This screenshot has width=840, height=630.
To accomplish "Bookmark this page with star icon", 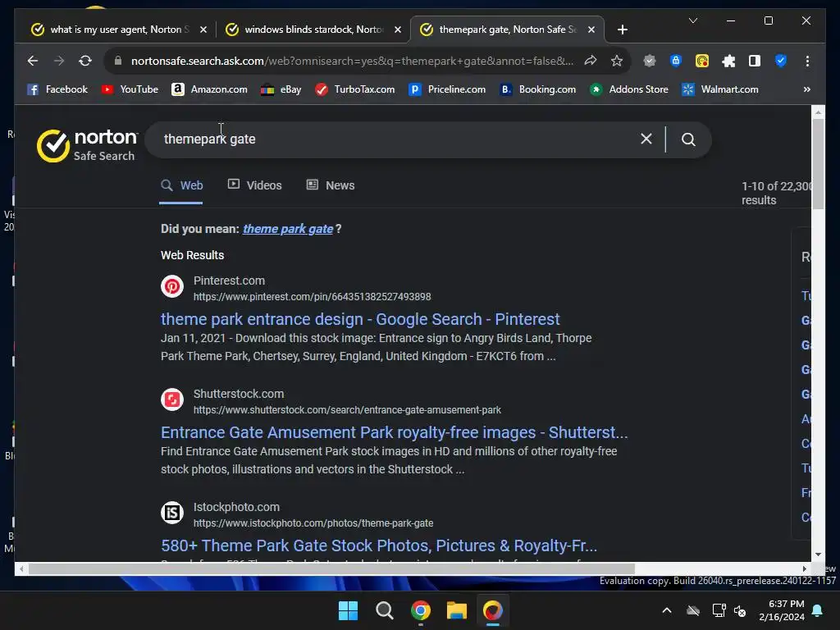I will [617, 61].
